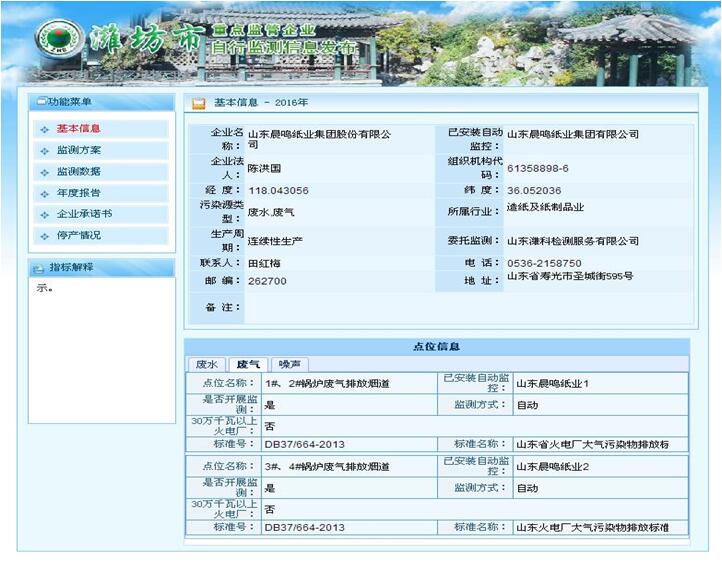The height and width of the screenshot is (584, 722).
Task: Click the bullet icon beside 监测方案
Action: coord(43,151)
